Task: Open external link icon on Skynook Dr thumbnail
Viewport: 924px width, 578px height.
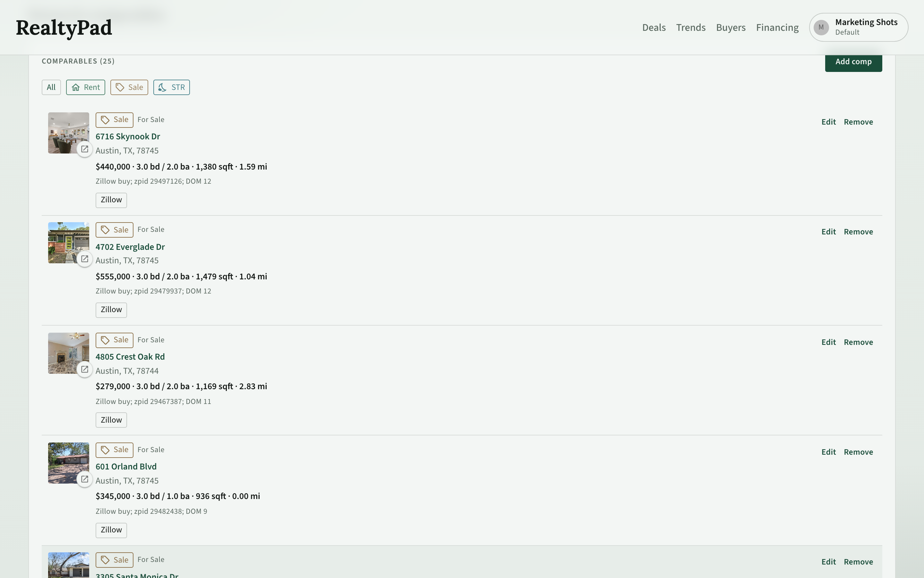Action: tap(85, 149)
